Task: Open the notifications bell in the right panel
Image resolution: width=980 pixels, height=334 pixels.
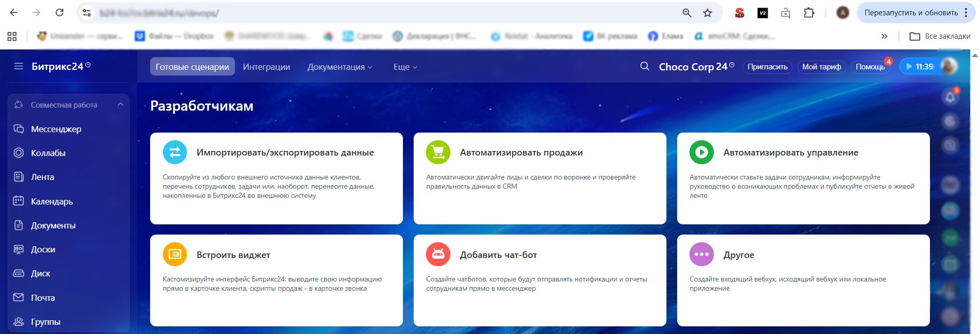Action: pos(950,97)
